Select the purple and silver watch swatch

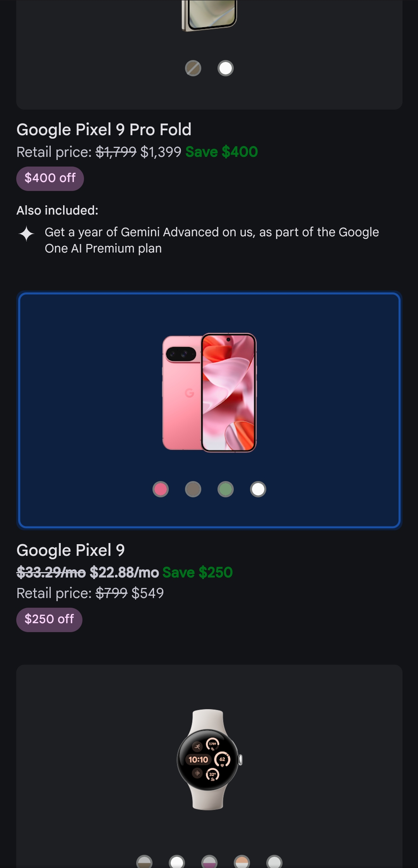click(209, 862)
